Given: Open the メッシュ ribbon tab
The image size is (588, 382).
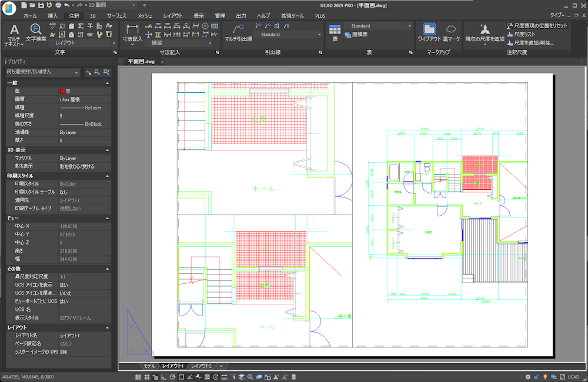Looking at the screenshot, I should pyautogui.click(x=145, y=16).
